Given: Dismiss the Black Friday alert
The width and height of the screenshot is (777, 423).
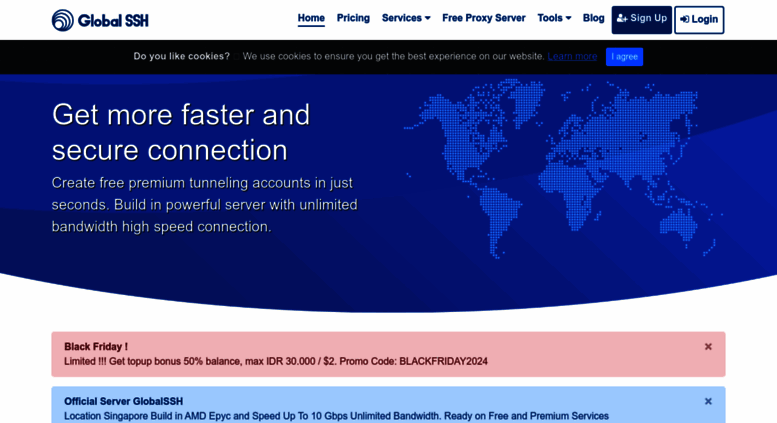Looking at the screenshot, I should (708, 347).
